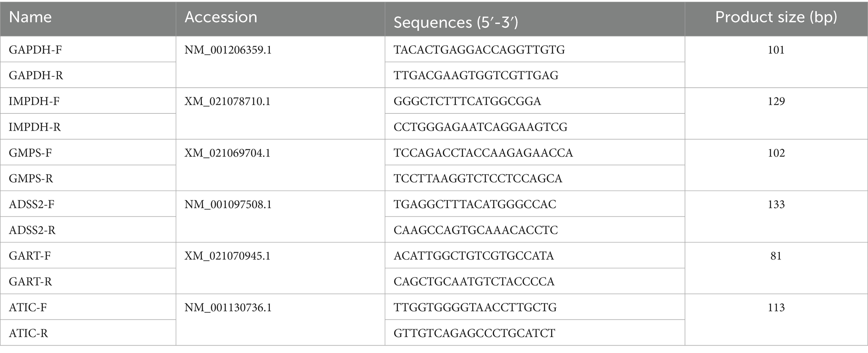Select the ADSS2-F name cell
The height and width of the screenshot is (353, 868).
coord(32,204)
